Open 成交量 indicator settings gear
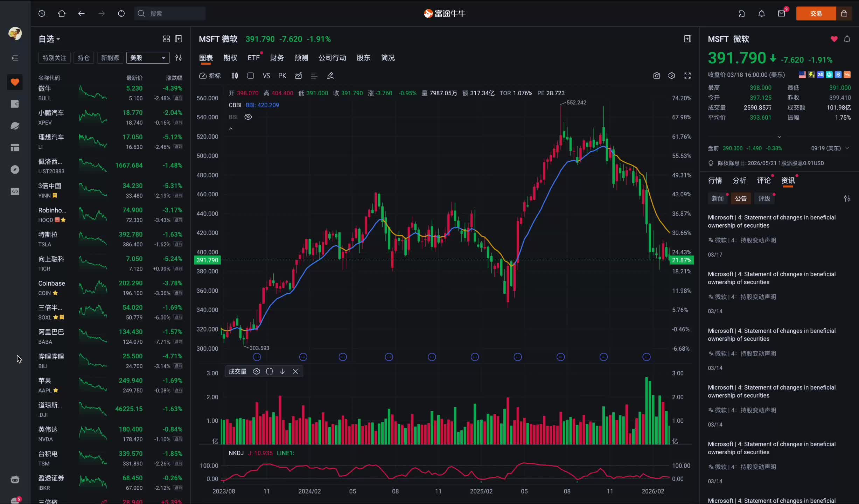Image resolution: width=859 pixels, height=504 pixels. (x=257, y=372)
